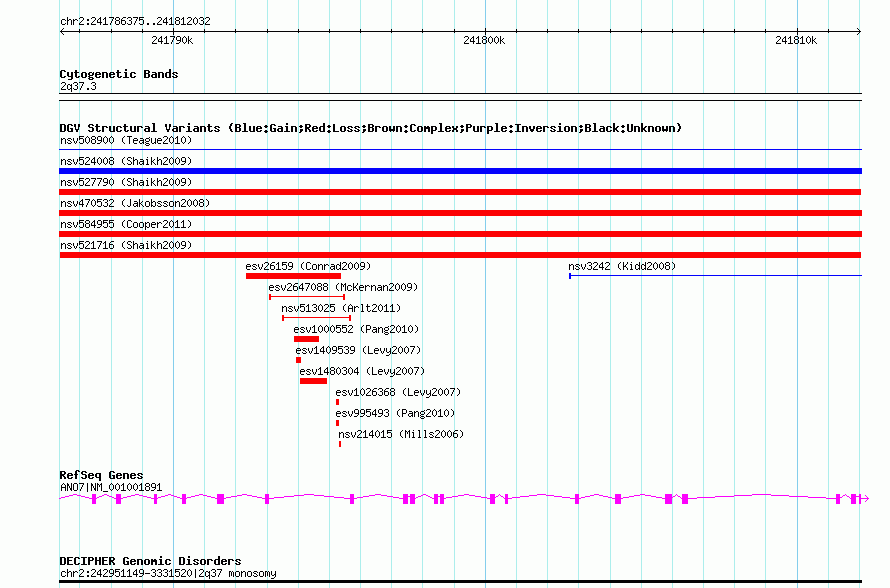Screen dimensions: 890x588
Task: Select variant label nsv508900 (Teague2010)
Action: click(x=126, y=140)
